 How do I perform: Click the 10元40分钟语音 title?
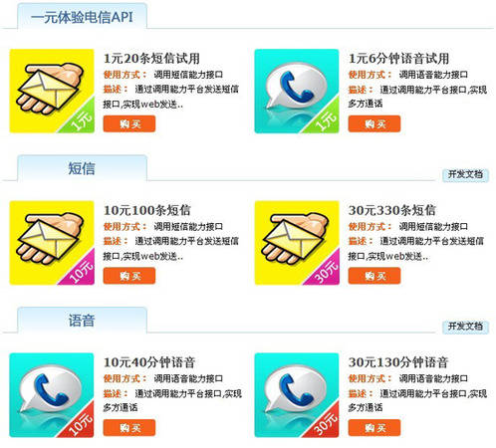click(149, 362)
